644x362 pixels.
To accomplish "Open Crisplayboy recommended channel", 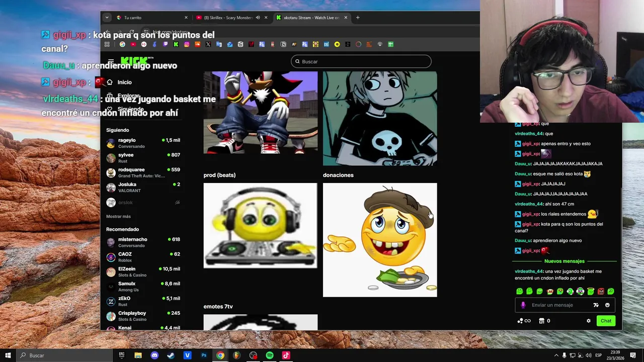I will tap(143, 316).
